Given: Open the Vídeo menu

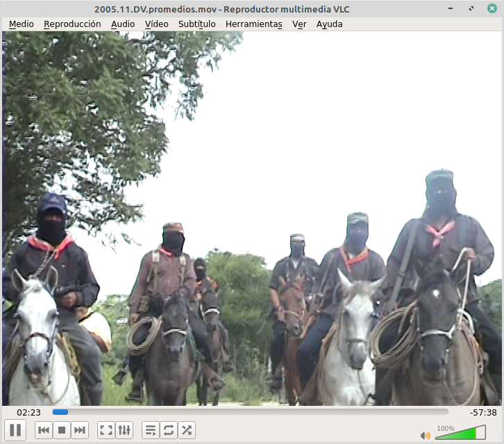Looking at the screenshot, I should coord(156,24).
